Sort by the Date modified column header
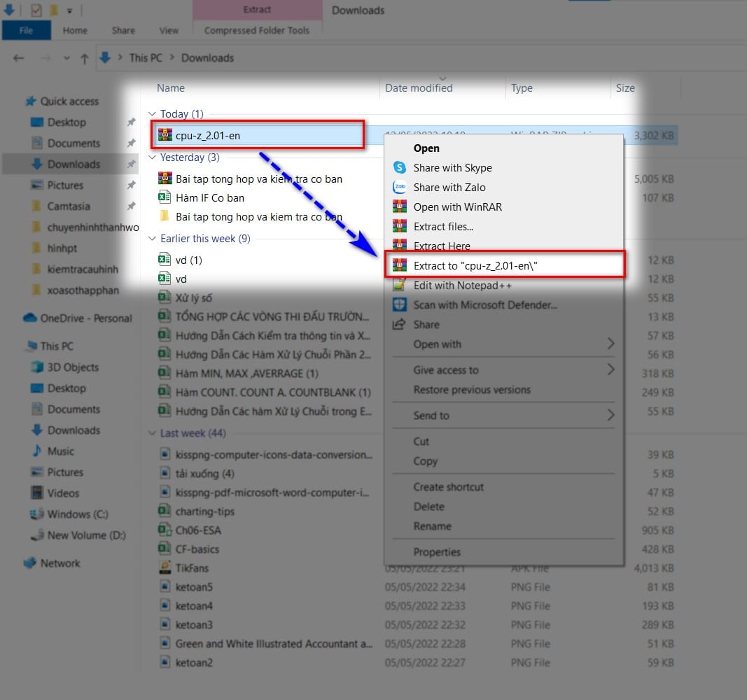 click(x=419, y=88)
